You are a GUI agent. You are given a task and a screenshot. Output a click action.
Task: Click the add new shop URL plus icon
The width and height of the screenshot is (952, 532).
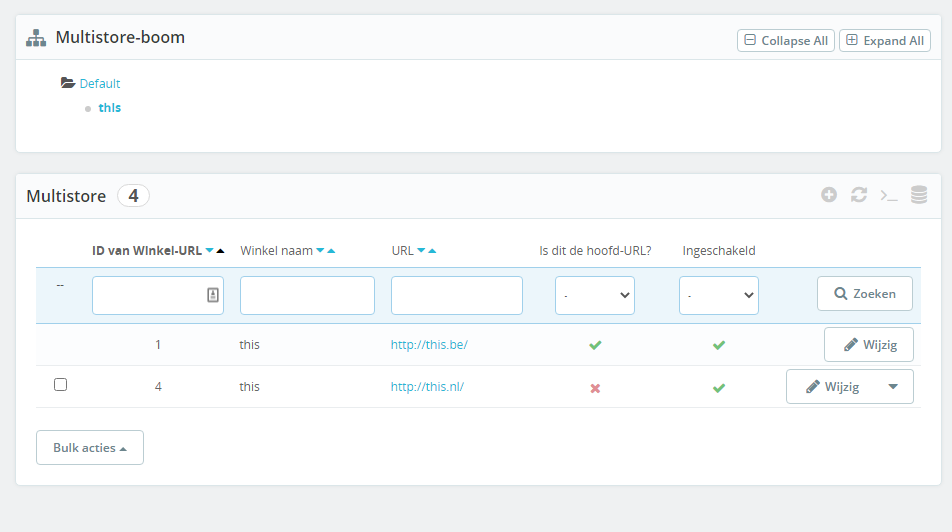point(829,195)
